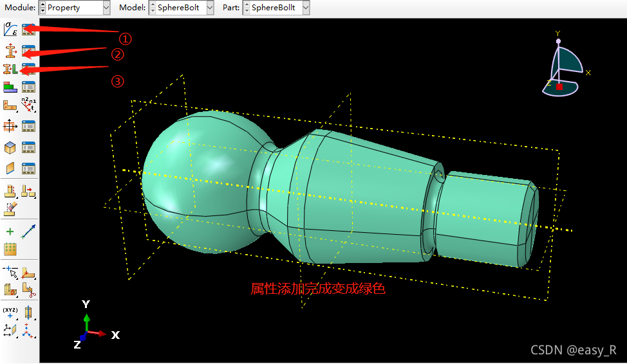The image size is (627, 364).
Task: Select the create datum plane offset tool
Action: [x=10, y=331]
